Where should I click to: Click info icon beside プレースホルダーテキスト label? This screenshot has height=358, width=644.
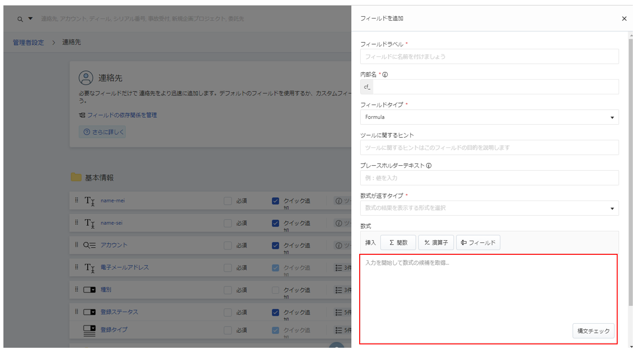point(429,166)
